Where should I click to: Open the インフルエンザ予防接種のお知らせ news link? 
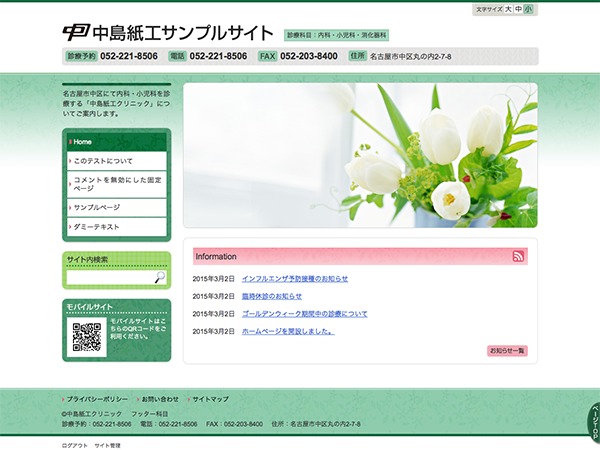[x=295, y=279]
